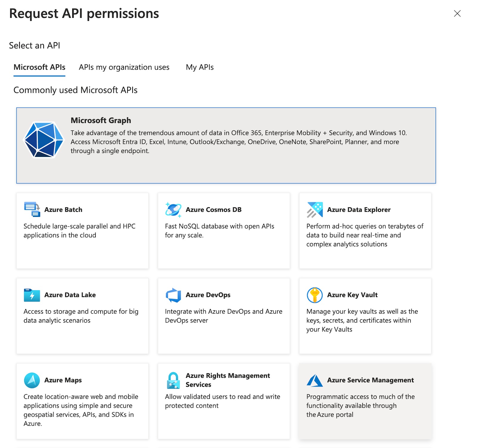Select the Azure Key Vault title

click(x=352, y=295)
